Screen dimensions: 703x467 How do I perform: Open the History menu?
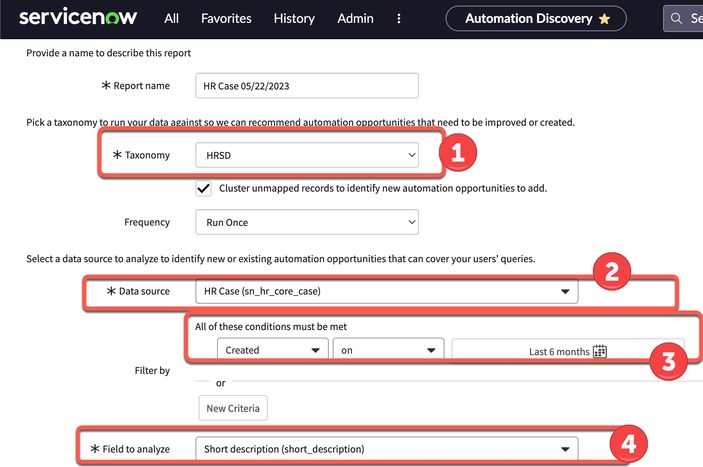[294, 18]
